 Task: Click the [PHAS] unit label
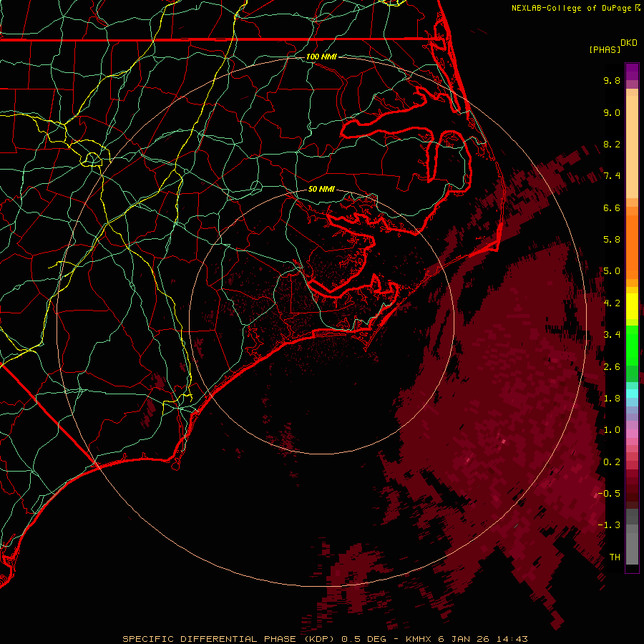pos(605,49)
